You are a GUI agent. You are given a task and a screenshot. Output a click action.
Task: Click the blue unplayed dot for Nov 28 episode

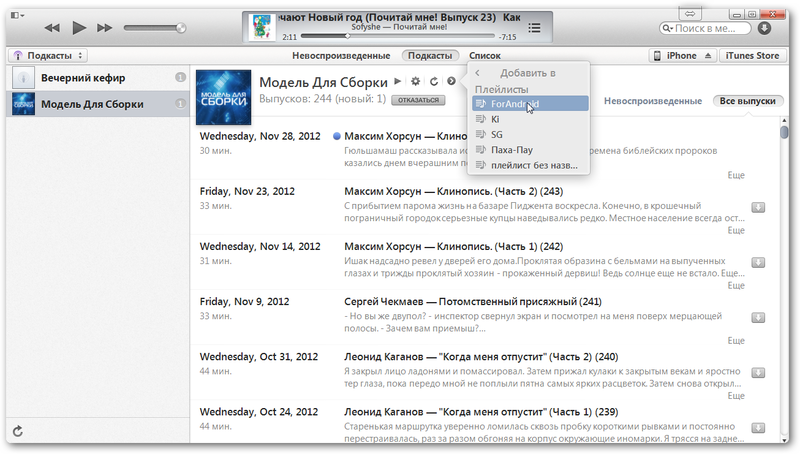point(336,136)
